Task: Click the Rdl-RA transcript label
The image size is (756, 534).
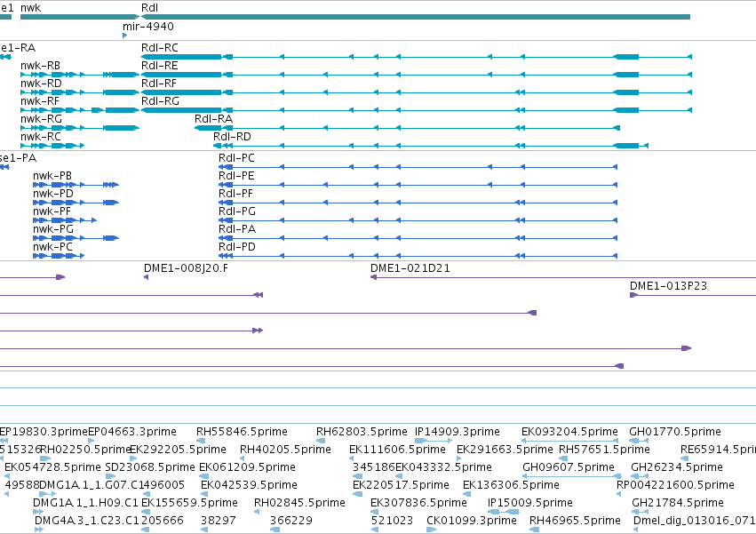Action: (x=213, y=119)
